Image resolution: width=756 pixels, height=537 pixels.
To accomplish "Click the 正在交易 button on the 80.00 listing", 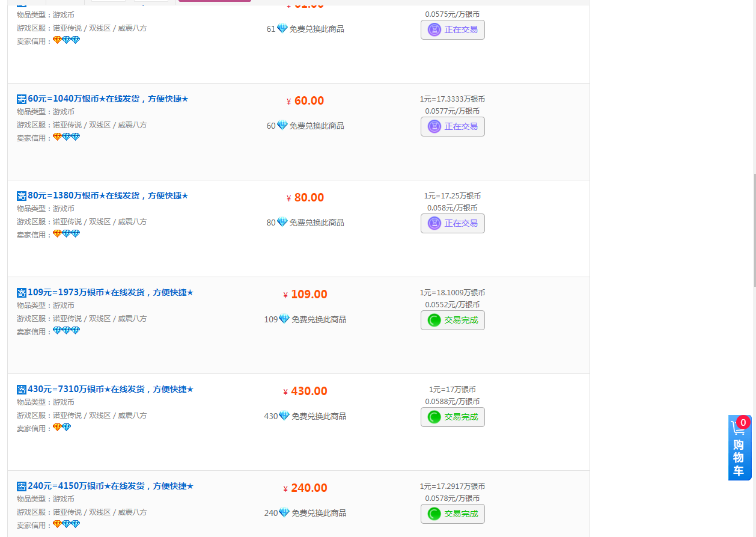I will [453, 223].
